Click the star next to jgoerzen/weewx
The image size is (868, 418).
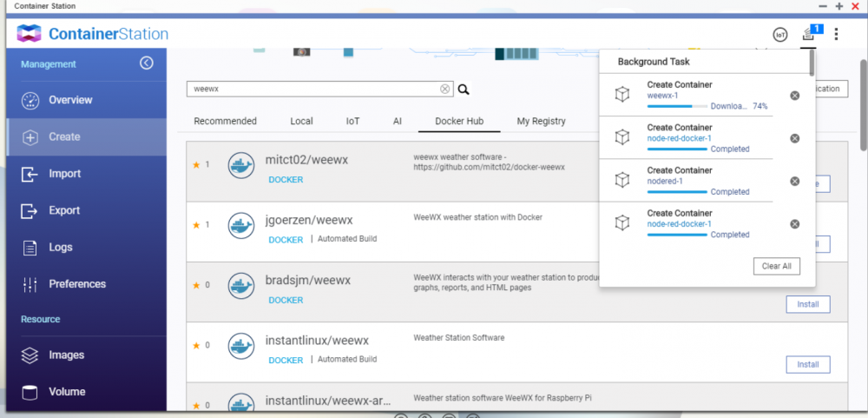click(196, 225)
